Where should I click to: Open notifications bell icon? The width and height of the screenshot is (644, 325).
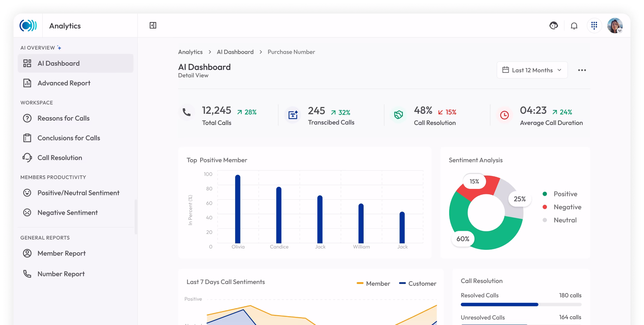(574, 26)
